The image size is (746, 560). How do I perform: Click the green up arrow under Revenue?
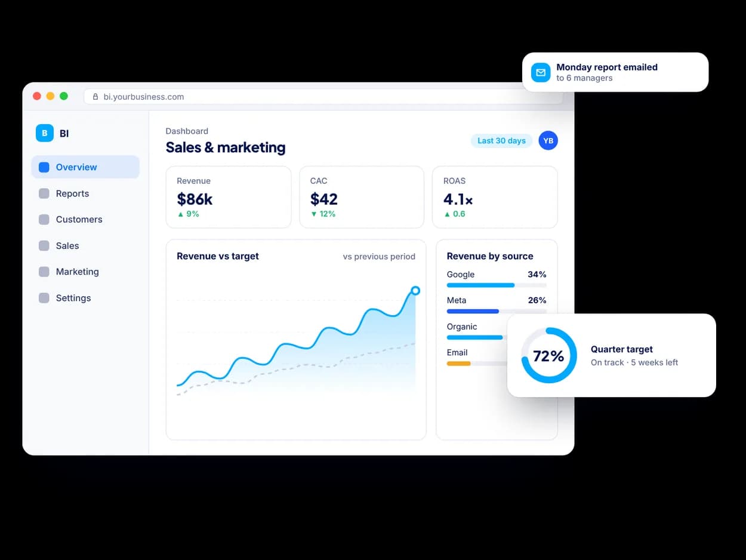pyautogui.click(x=180, y=214)
